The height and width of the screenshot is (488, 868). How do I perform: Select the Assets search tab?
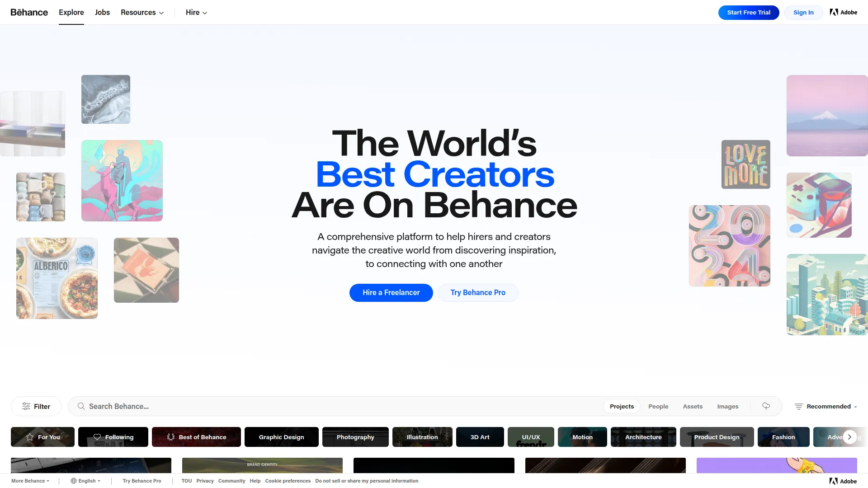click(x=693, y=406)
